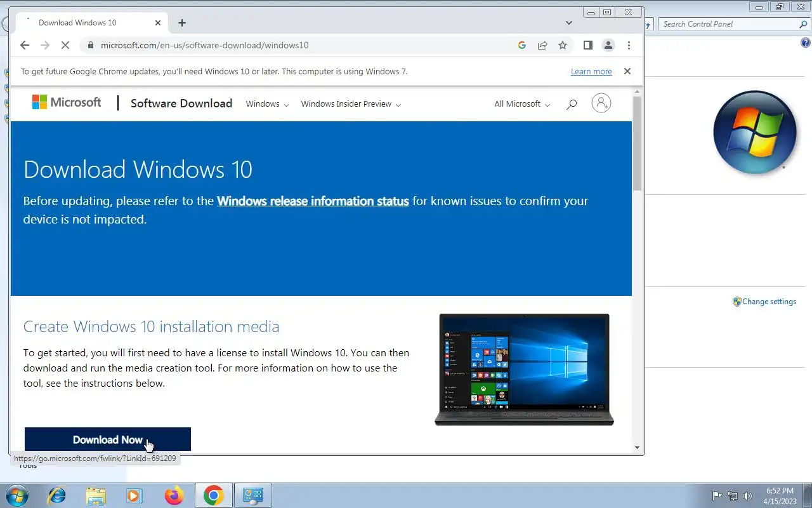Click the Microsoft logo
The height and width of the screenshot is (508, 812).
(67, 102)
